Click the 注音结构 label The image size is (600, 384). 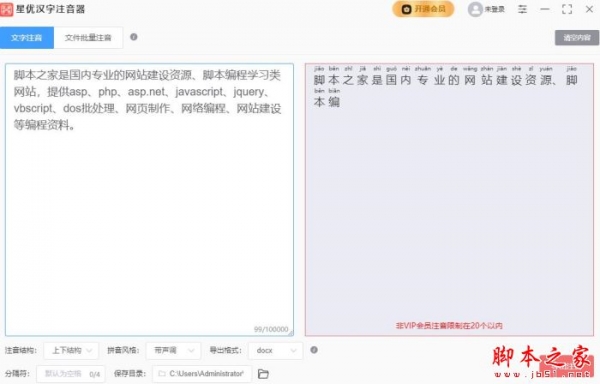point(21,350)
